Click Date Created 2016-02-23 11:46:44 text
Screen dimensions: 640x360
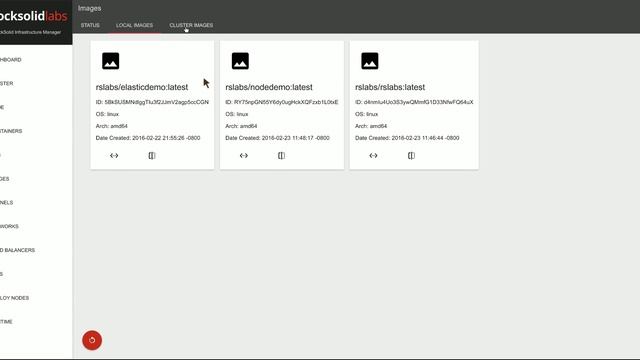407,138
